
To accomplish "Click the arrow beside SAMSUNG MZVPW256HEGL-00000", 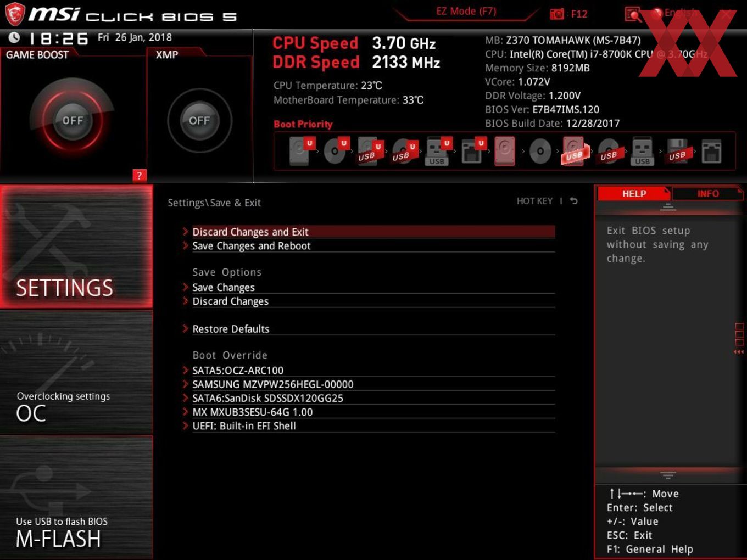I will click(186, 384).
